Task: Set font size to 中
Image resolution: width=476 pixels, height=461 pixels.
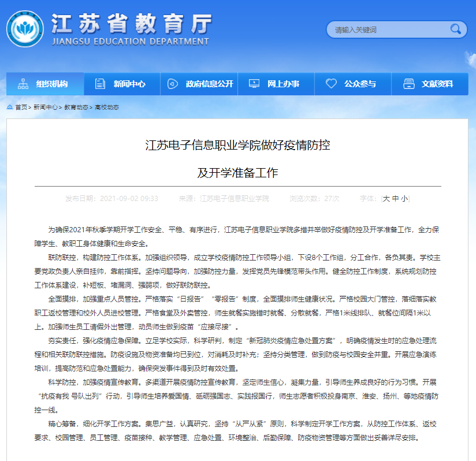Action: [395, 199]
